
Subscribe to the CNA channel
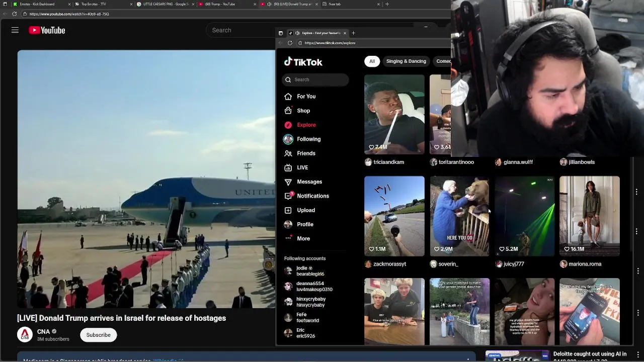click(x=98, y=335)
